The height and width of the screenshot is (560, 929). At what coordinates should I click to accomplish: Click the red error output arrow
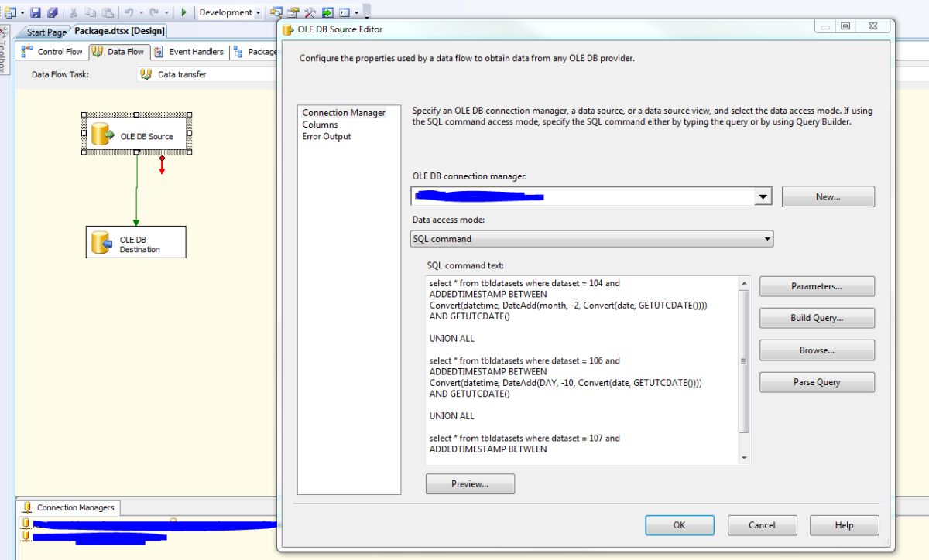coord(162,165)
